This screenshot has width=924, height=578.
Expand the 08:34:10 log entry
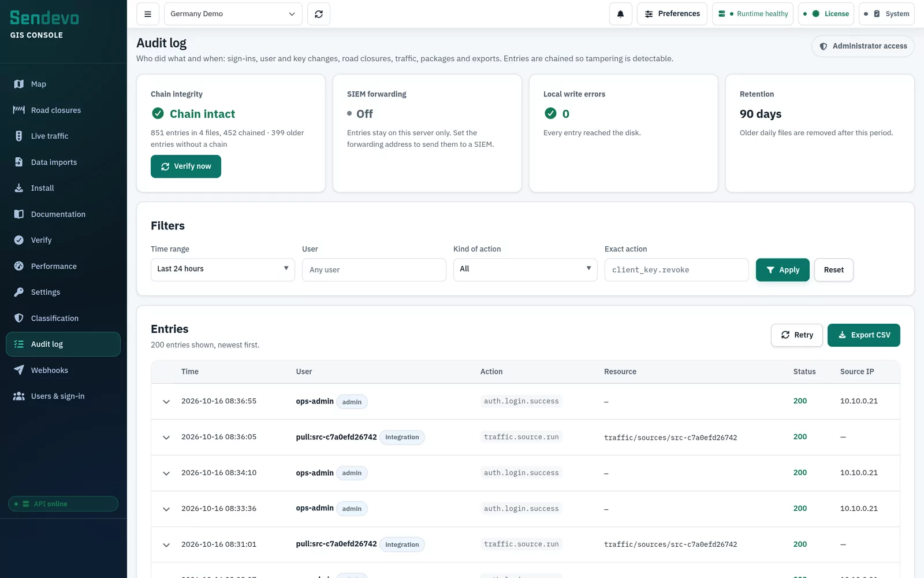pos(166,473)
